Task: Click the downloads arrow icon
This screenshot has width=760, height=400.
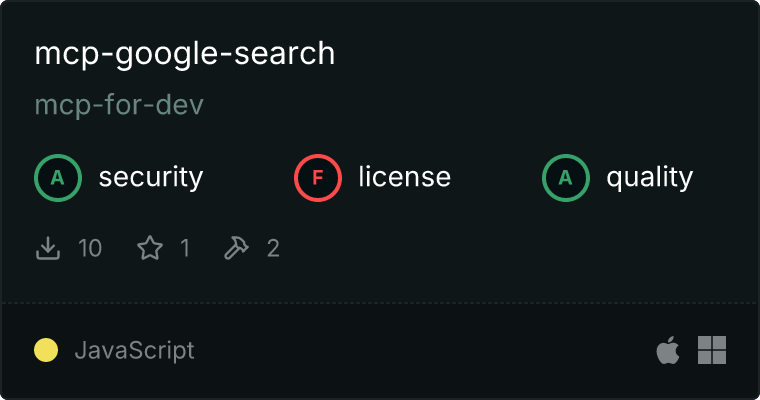Action: tap(48, 248)
